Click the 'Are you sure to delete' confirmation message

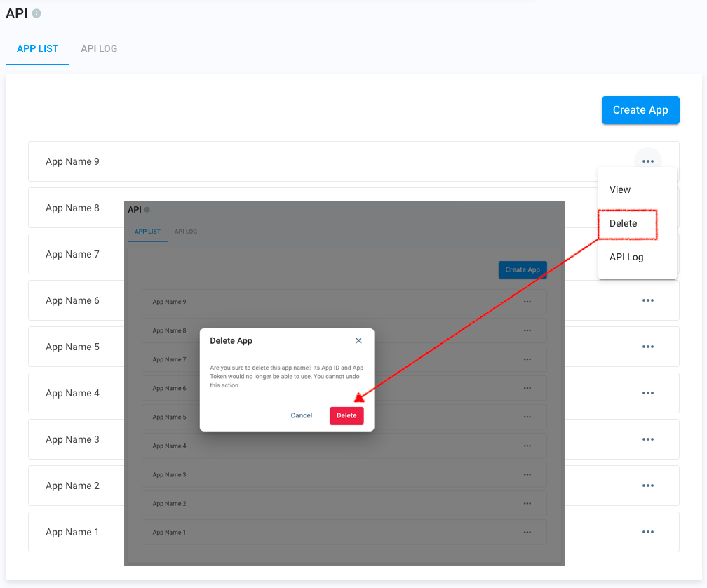(x=286, y=377)
